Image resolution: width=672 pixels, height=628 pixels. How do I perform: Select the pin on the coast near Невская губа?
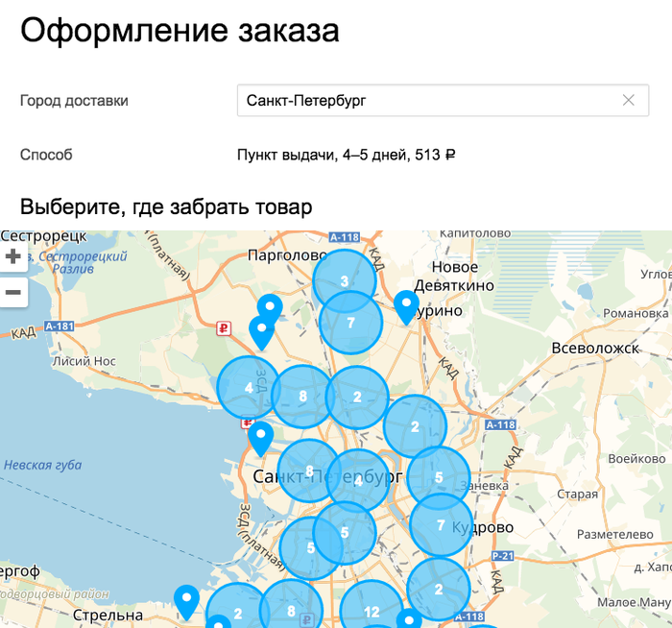260,437
